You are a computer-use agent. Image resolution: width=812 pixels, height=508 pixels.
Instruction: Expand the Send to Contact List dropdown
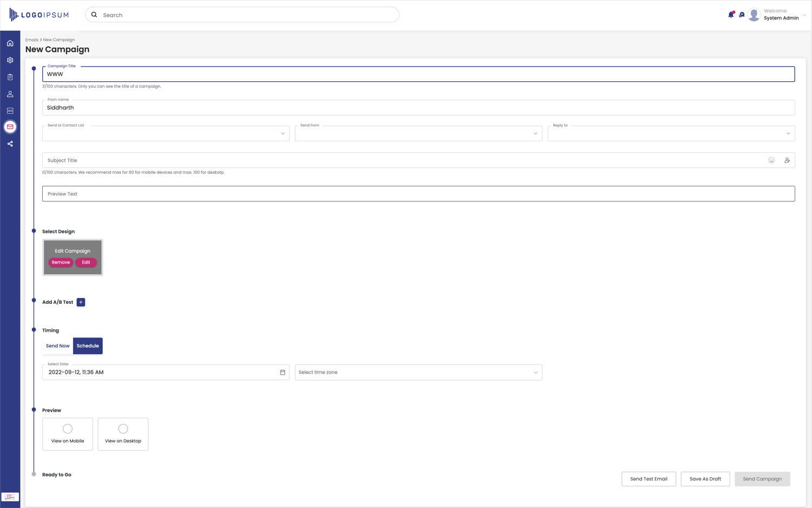166,134
